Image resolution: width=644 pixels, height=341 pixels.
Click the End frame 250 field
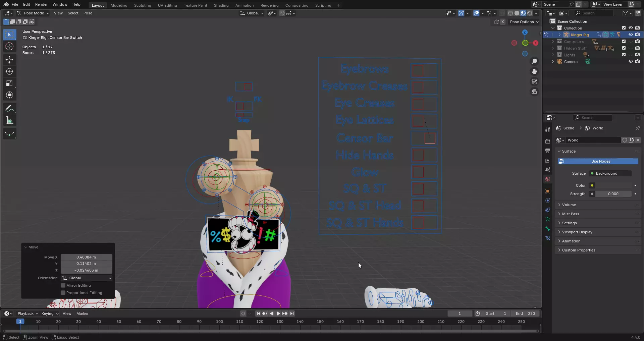point(525,314)
